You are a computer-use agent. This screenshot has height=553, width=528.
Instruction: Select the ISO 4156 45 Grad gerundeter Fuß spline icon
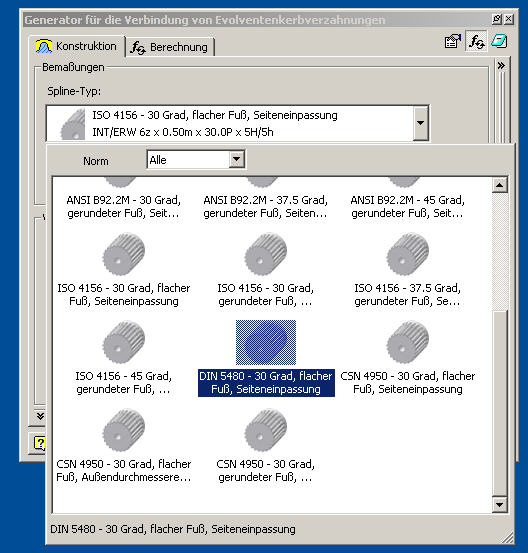point(124,342)
